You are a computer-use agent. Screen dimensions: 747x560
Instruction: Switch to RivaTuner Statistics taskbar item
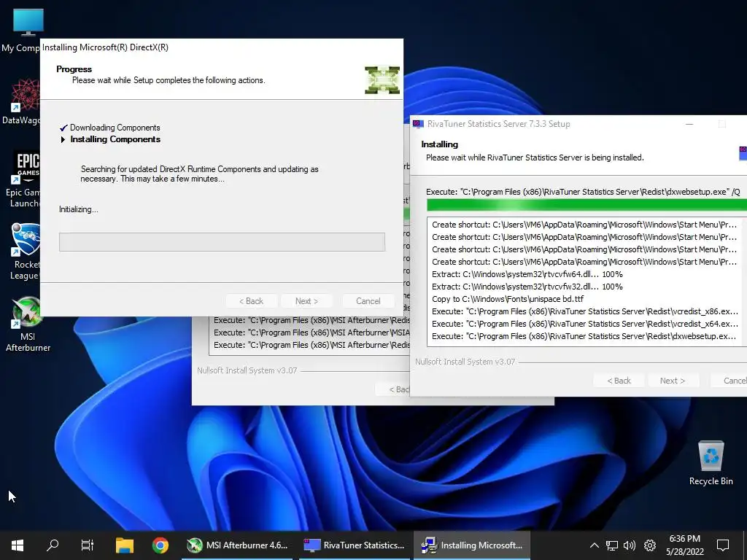pyautogui.click(x=355, y=545)
